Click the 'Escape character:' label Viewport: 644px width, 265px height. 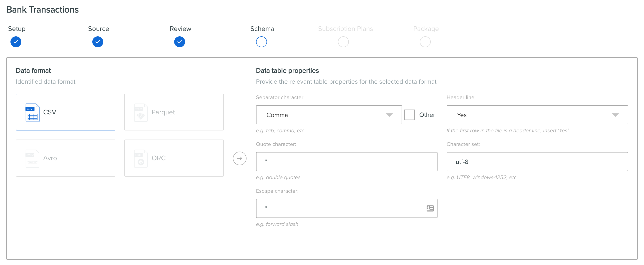pos(277,191)
